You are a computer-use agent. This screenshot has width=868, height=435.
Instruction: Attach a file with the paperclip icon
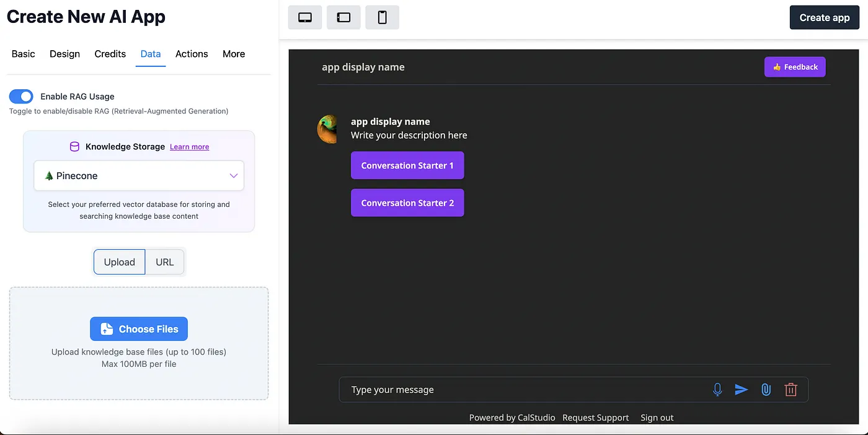766,389
